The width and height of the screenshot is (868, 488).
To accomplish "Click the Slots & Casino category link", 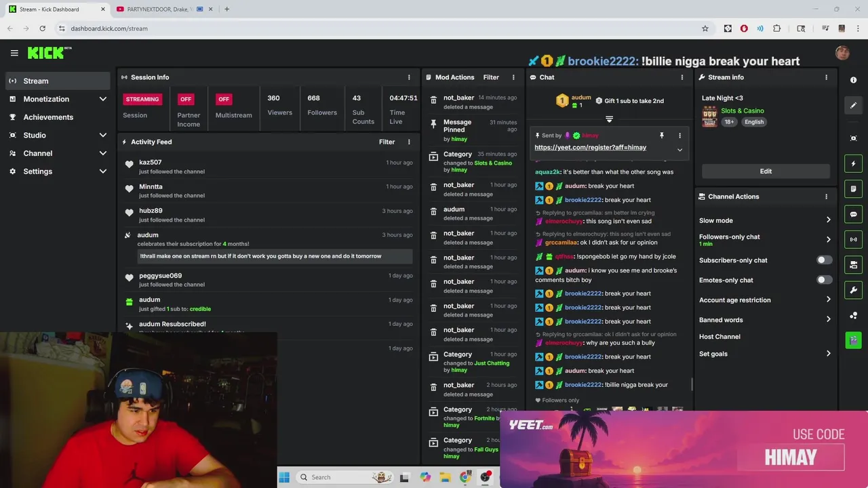I will tap(743, 110).
